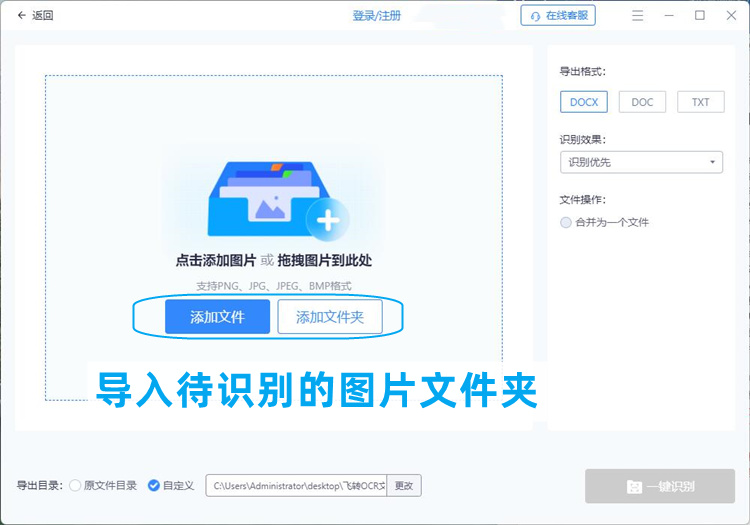Screen dimensions: 750x525
Task: Enable 合并为一个文件 option
Action: 605,222
